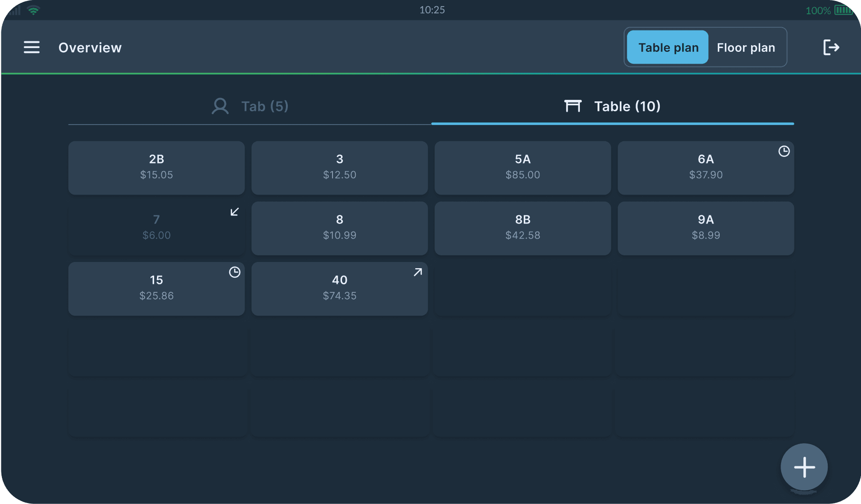The height and width of the screenshot is (504, 861).
Task: Click the $6.00 amount
Action: [x=157, y=235]
